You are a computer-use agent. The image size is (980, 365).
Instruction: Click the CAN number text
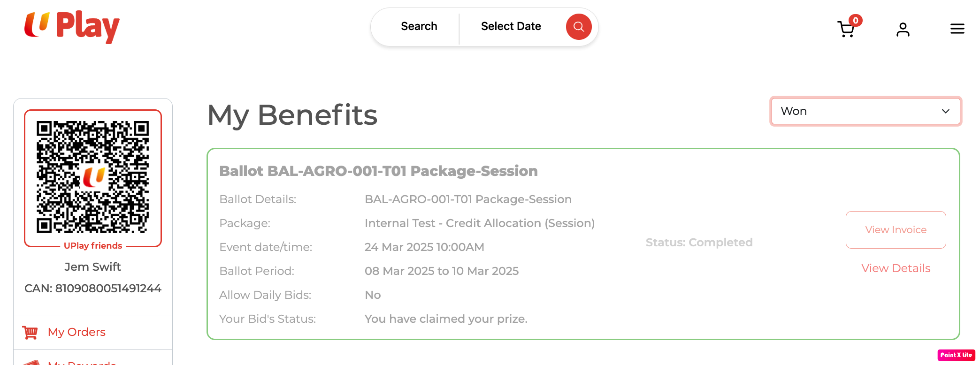coord(93,289)
